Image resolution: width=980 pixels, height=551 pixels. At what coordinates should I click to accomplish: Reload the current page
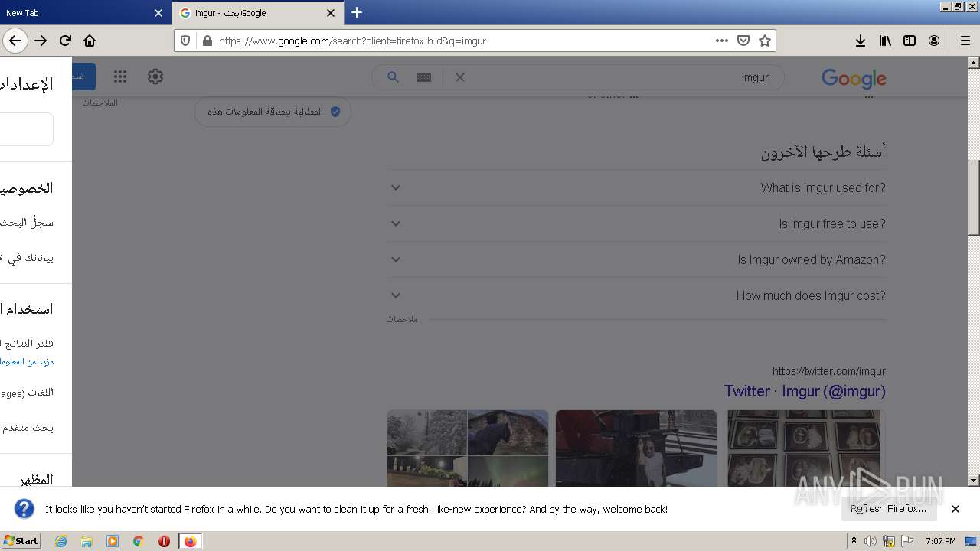[x=65, y=41]
